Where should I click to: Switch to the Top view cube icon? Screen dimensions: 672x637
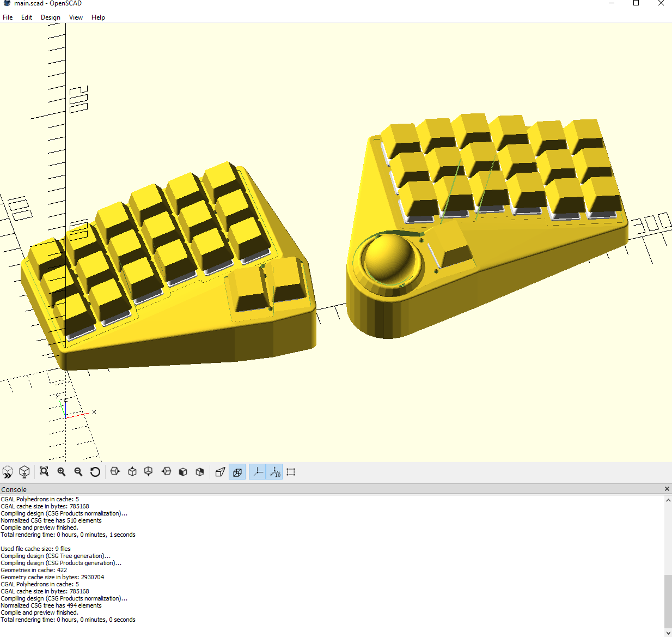(132, 472)
